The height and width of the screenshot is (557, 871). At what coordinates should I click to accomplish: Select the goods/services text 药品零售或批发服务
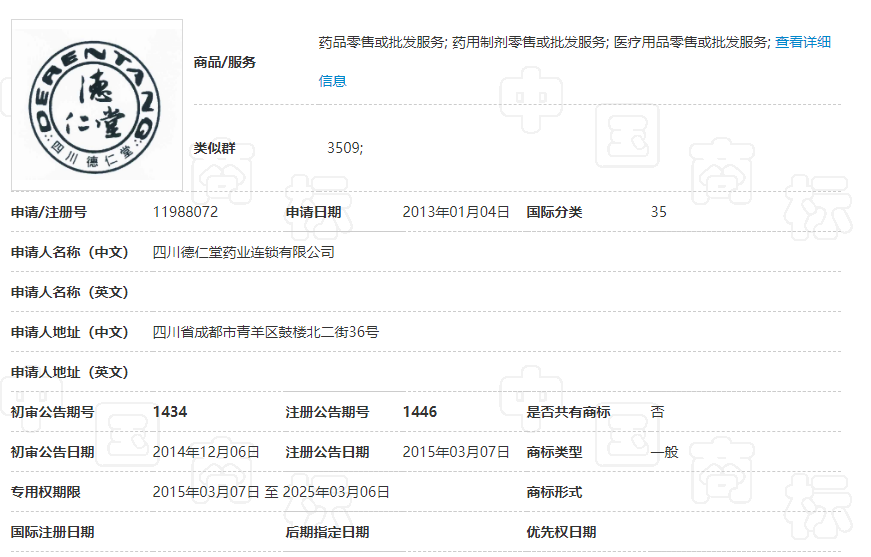[x=381, y=42]
